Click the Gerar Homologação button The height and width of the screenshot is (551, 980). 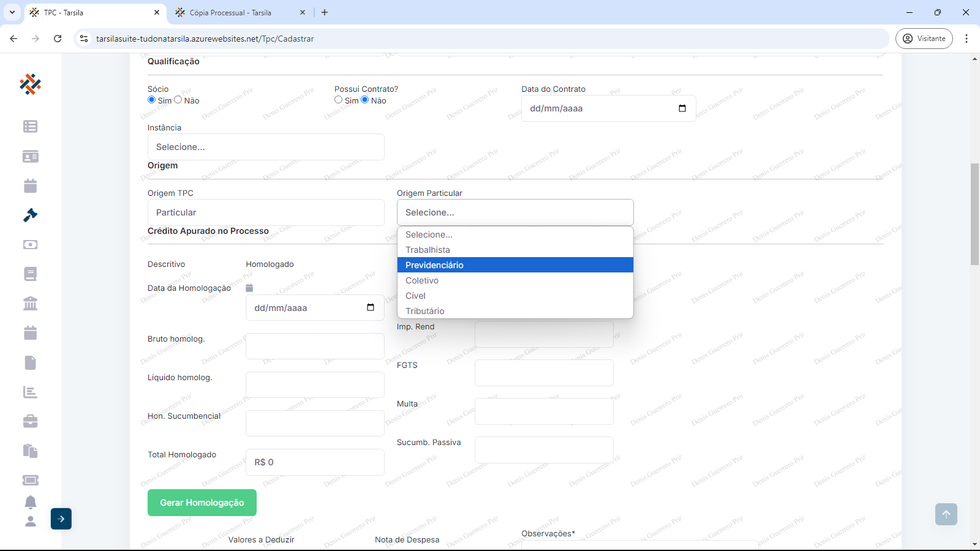tap(202, 503)
